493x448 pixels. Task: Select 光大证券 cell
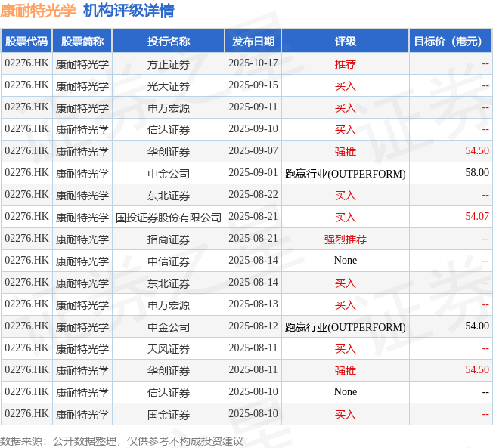[169, 86]
